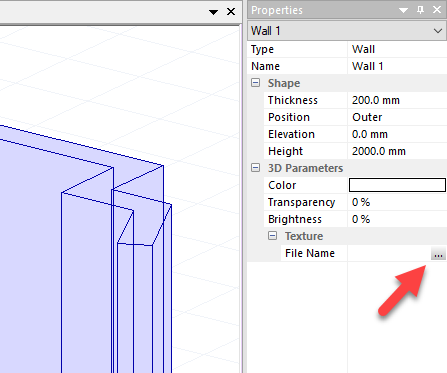The width and height of the screenshot is (447, 373).
Task: Edit the Brightness value 0 %
Action: point(397,219)
